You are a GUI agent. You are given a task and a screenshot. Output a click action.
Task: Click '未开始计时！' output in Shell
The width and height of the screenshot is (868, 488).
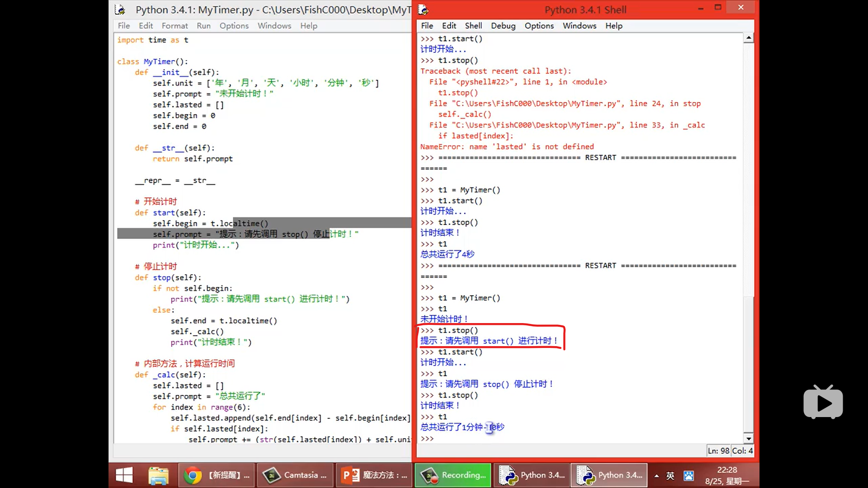pos(445,319)
